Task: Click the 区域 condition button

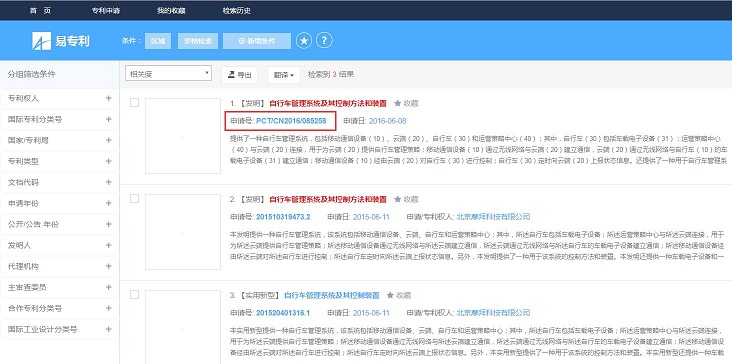Action: [158, 41]
